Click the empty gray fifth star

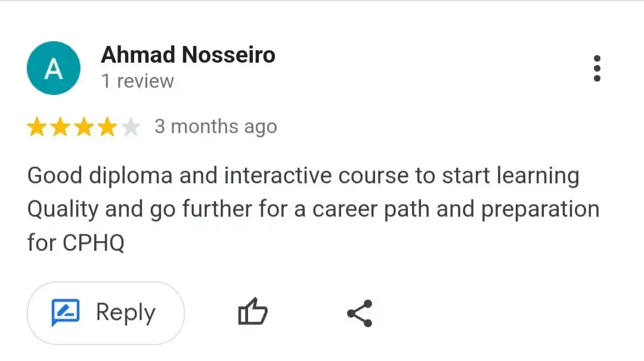point(131,127)
